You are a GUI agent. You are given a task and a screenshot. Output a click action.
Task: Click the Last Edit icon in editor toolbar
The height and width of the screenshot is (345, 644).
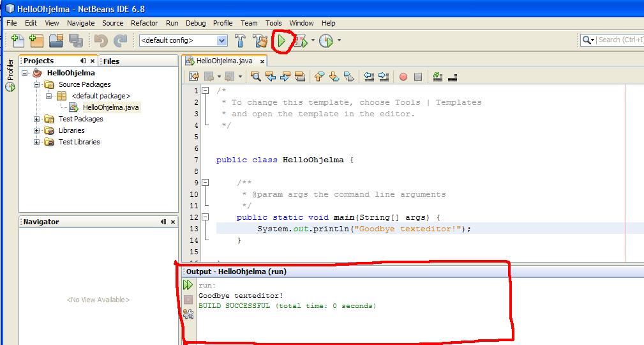tap(194, 77)
